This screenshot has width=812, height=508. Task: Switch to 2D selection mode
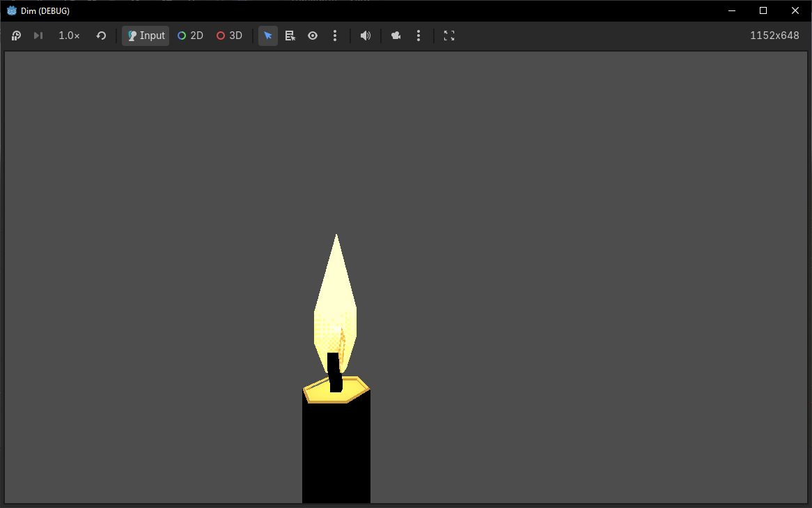190,36
